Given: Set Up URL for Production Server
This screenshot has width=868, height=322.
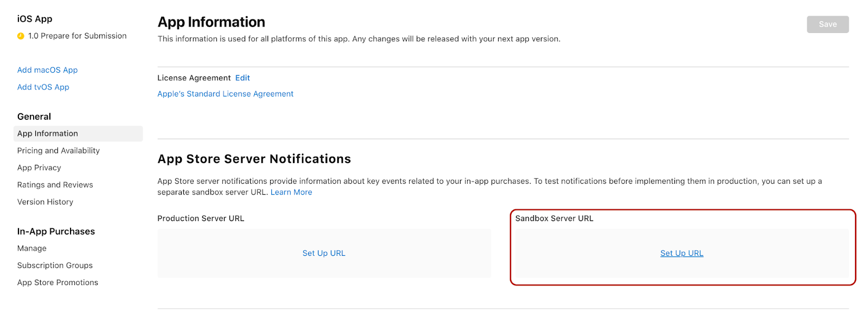Looking at the screenshot, I should pos(324,253).
